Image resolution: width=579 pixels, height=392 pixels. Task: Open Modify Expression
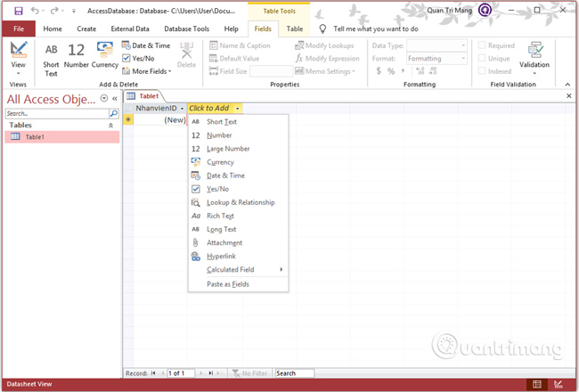click(327, 59)
